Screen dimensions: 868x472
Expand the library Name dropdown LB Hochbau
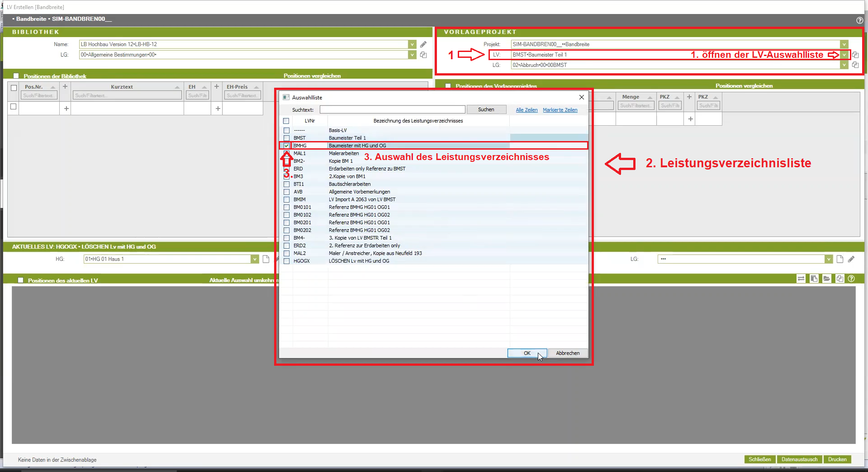point(412,44)
